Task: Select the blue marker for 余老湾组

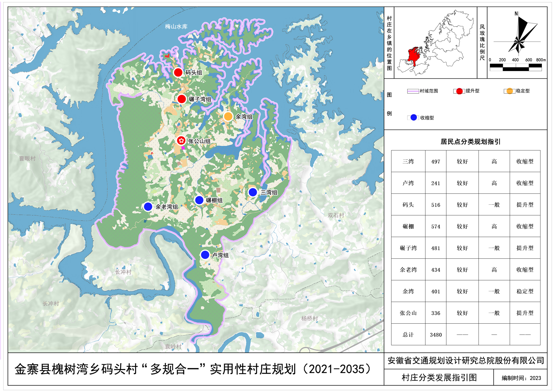Action: [148, 207]
